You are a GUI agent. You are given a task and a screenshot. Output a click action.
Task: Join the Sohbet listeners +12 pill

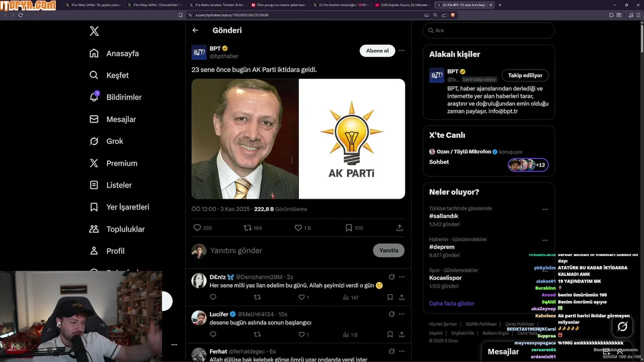click(x=528, y=165)
